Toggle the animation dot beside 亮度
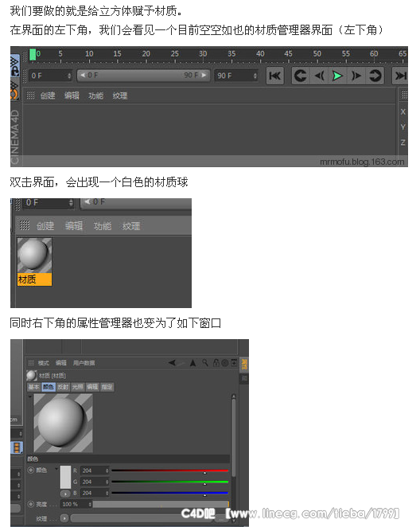The width and height of the screenshot is (420, 527). [x=31, y=504]
